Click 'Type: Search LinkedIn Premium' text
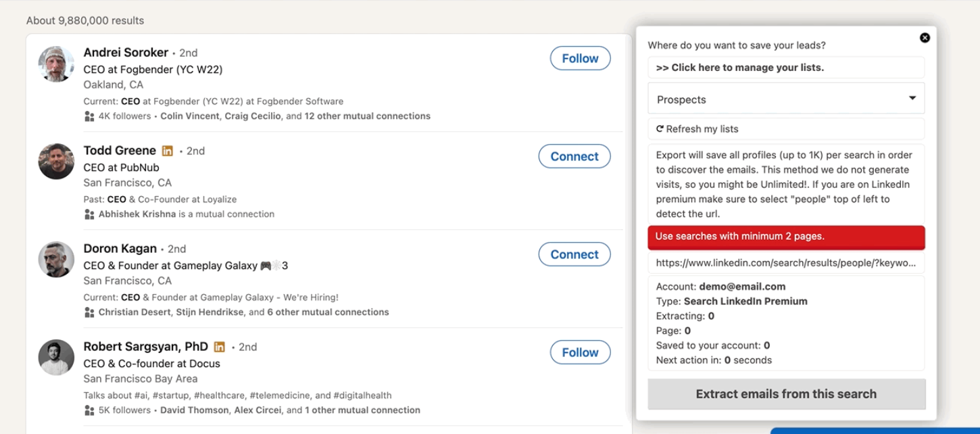This screenshot has height=434, width=980. 731,302
